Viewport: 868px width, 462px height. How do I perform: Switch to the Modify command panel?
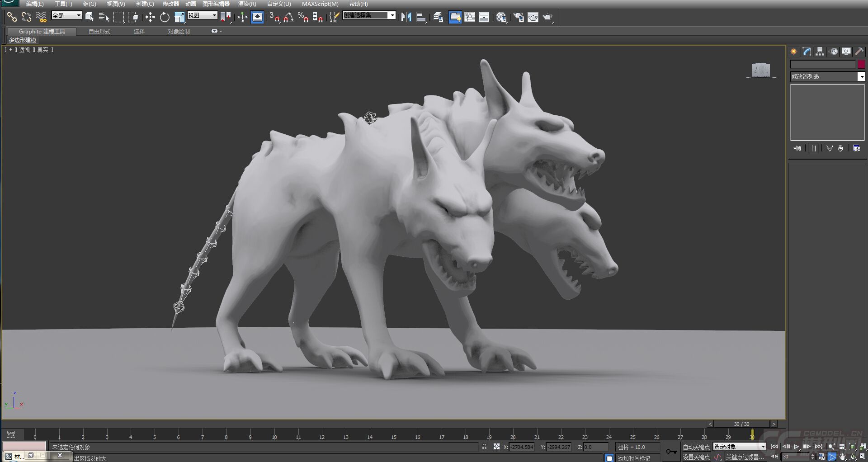point(807,52)
